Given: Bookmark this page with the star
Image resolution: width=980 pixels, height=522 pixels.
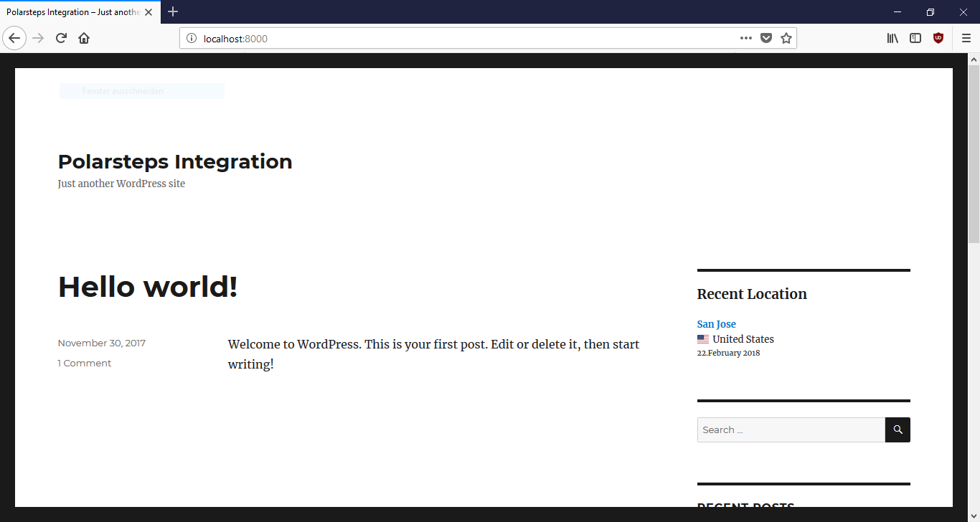Looking at the screenshot, I should pyautogui.click(x=786, y=39).
